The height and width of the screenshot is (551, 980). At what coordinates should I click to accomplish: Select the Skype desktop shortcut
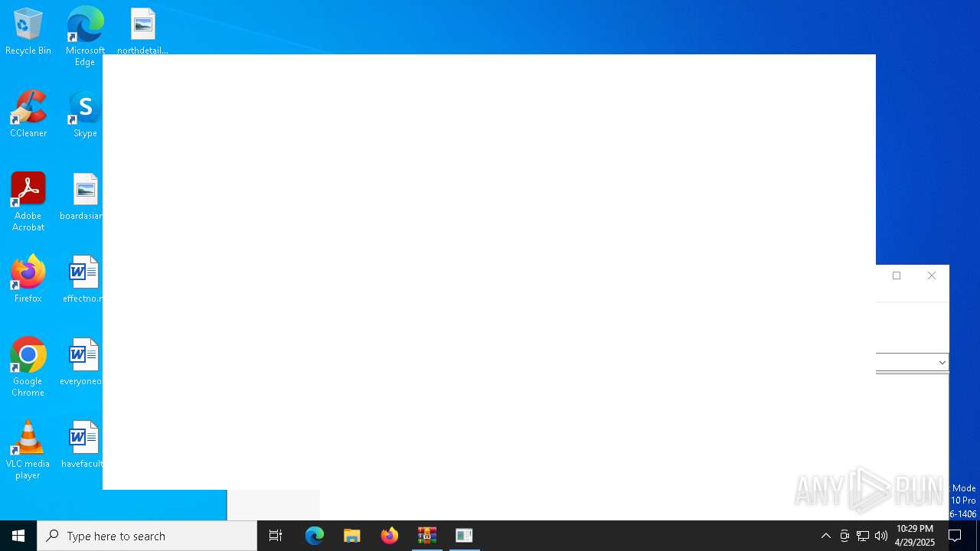coord(85,114)
